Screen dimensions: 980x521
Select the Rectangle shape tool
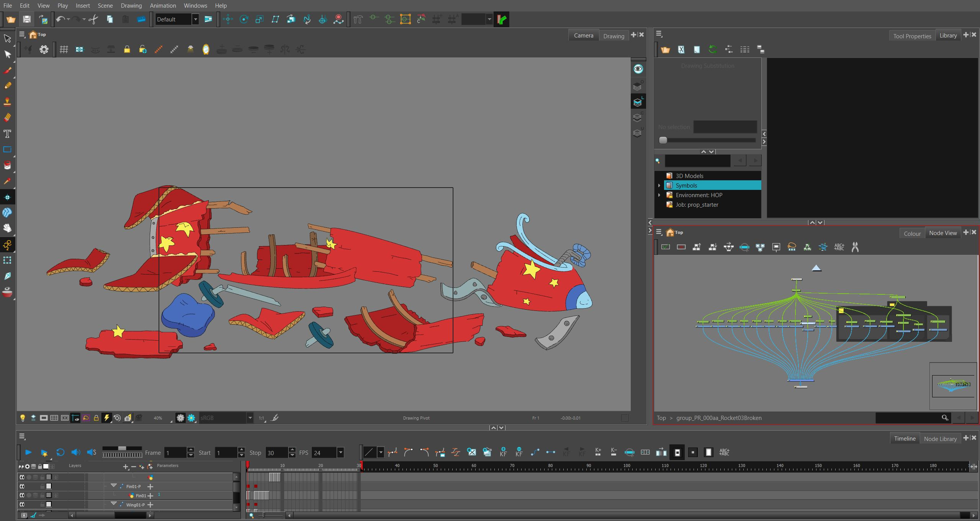click(x=7, y=149)
